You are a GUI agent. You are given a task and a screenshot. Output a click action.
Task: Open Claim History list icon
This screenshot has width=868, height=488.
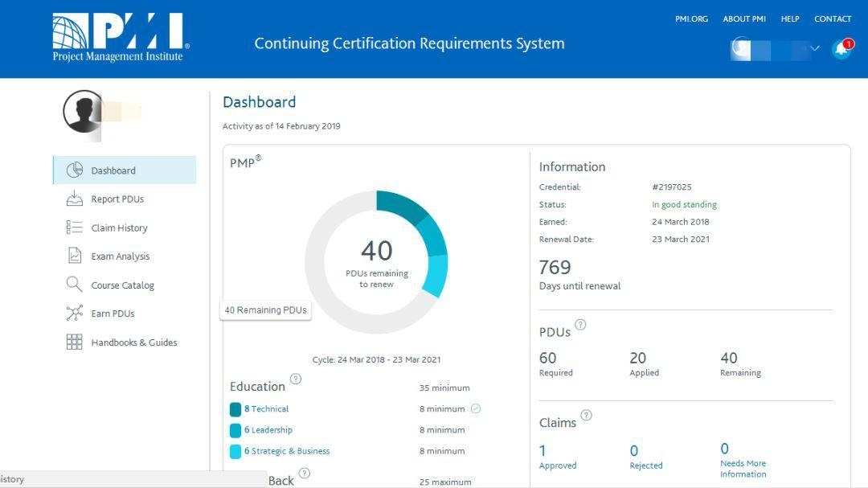pos(75,228)
